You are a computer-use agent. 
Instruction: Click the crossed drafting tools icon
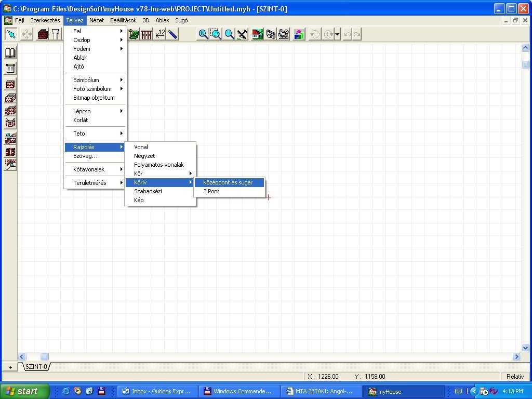pyautogui.click(x=242, y=34)
